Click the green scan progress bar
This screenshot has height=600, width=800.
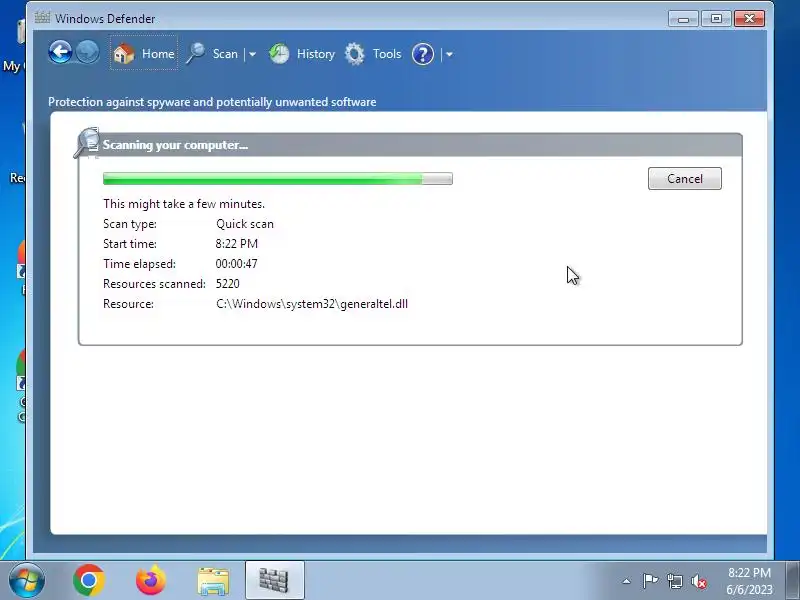[278, 179]
